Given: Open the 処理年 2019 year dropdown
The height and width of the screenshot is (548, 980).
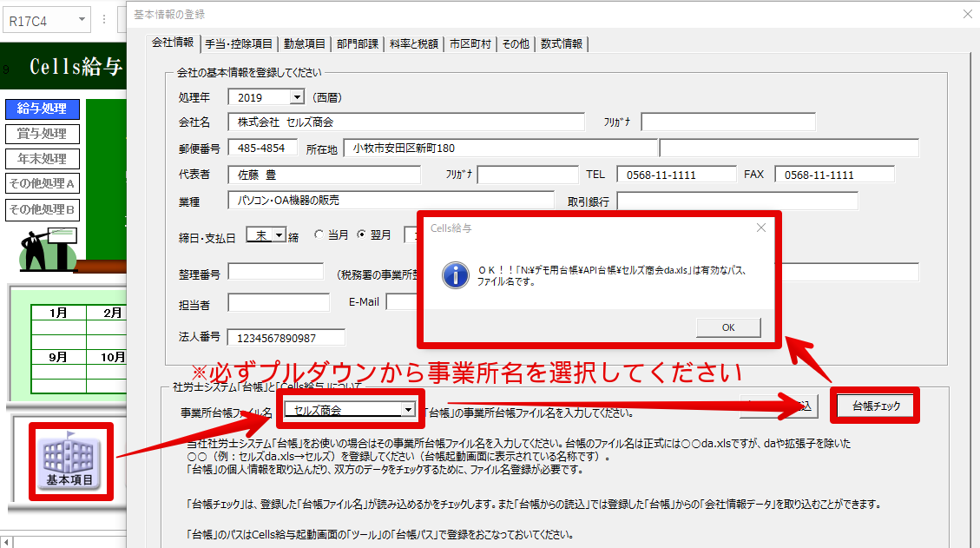Looking at the screenshot, I should [298, 97].
